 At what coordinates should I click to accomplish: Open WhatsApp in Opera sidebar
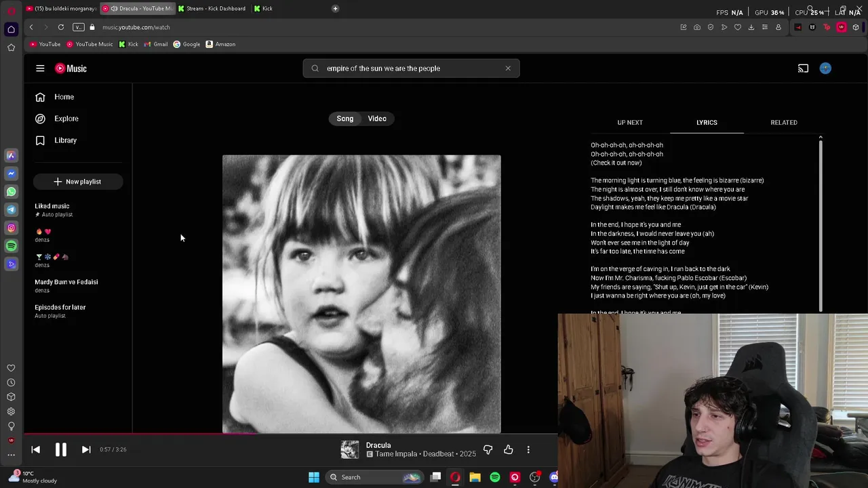coord(11,192)
